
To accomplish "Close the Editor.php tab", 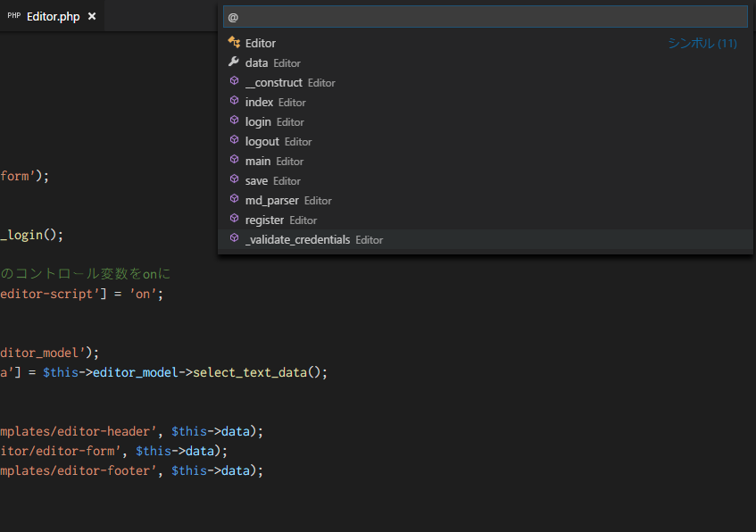I will [x=92, y=16].
